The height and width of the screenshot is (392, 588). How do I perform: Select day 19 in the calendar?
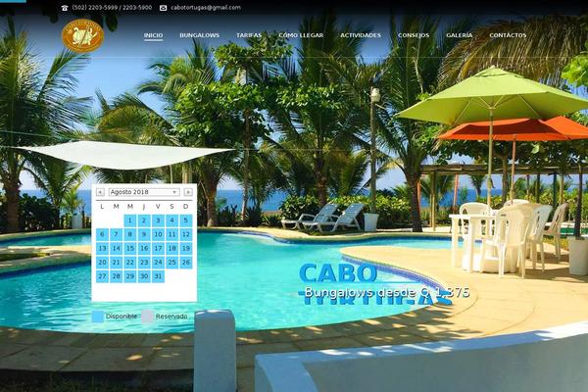click(186, 248)
